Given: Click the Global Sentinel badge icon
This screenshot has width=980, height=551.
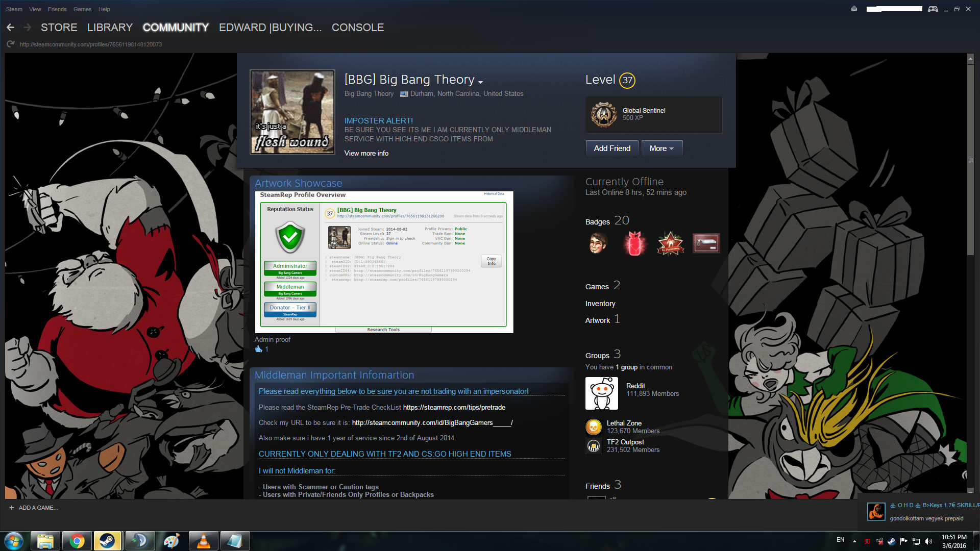Looking at the screenshot, I should pos(604,114).
